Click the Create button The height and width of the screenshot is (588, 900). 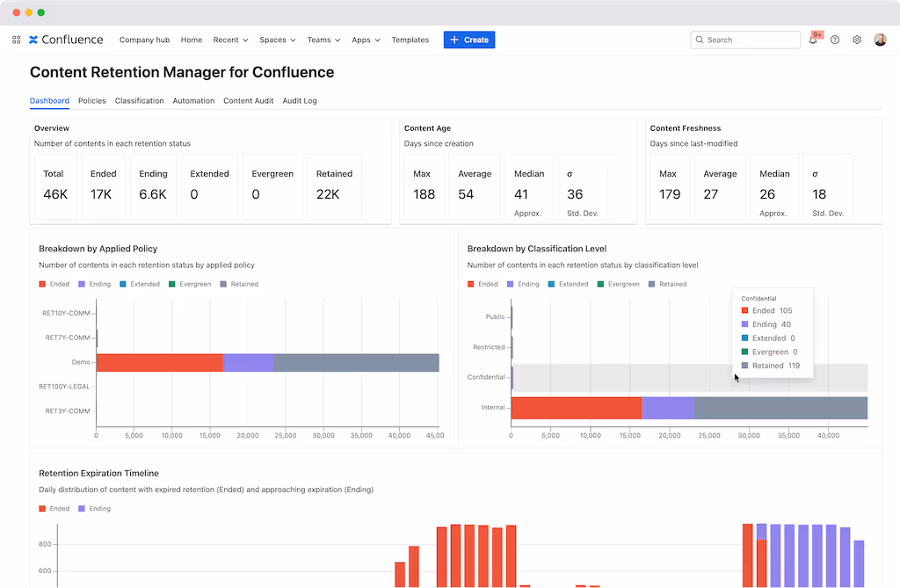tap(469, 40)
